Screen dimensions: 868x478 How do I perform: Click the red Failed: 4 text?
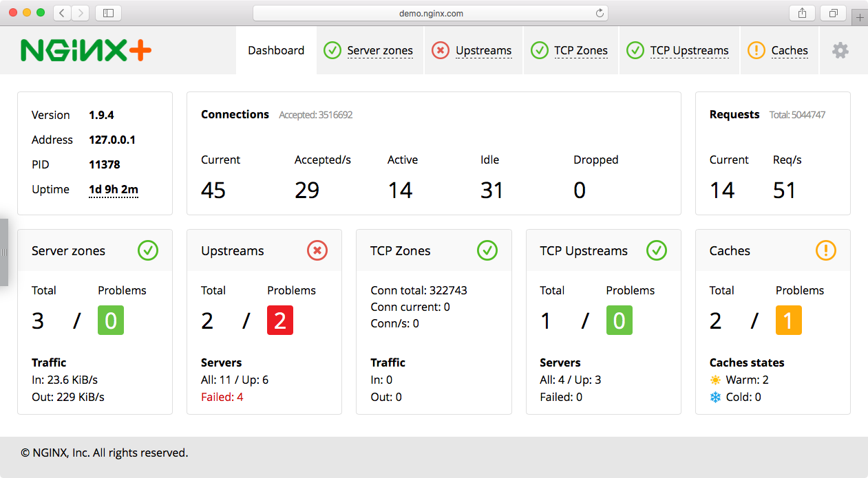pyautogui.click(x=222, y=397)
